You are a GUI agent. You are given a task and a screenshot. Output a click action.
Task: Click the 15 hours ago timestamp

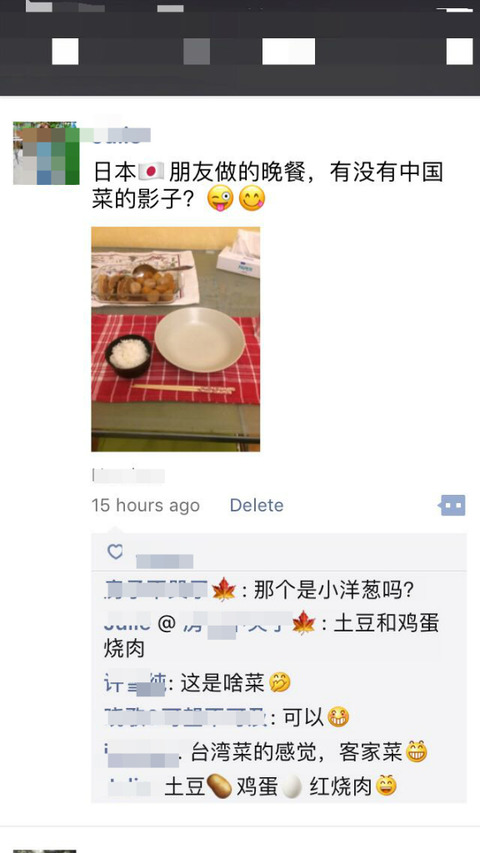[146, 505]
